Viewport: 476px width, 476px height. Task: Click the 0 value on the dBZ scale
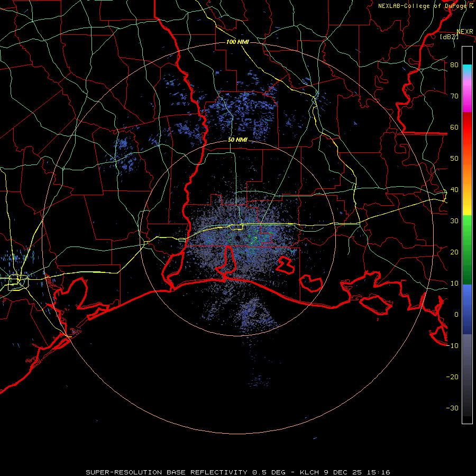point(456,315)
